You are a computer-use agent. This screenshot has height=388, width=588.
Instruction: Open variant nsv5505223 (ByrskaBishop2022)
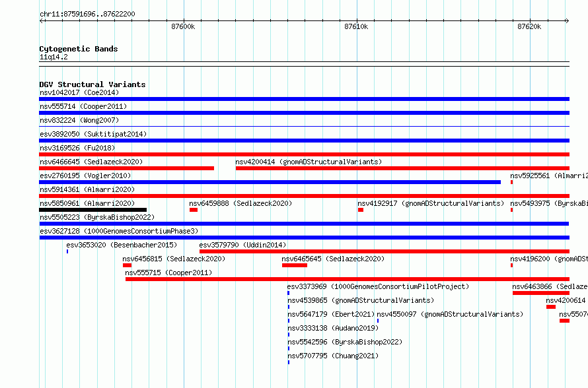click(304, 224)
